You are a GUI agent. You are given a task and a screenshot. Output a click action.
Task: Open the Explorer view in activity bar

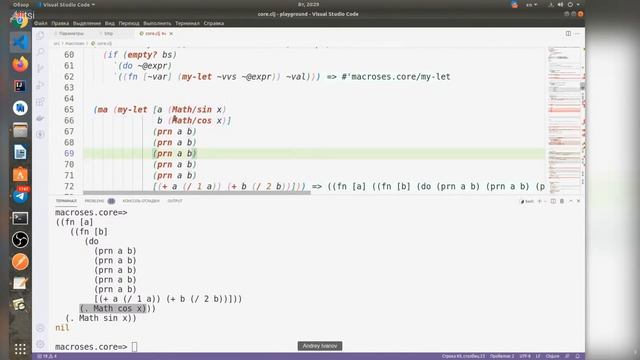click(x=40, y=36)
